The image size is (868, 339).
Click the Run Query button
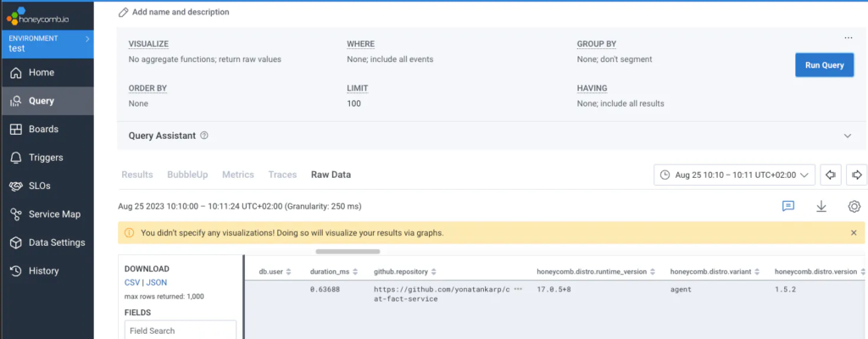(824, 65)
